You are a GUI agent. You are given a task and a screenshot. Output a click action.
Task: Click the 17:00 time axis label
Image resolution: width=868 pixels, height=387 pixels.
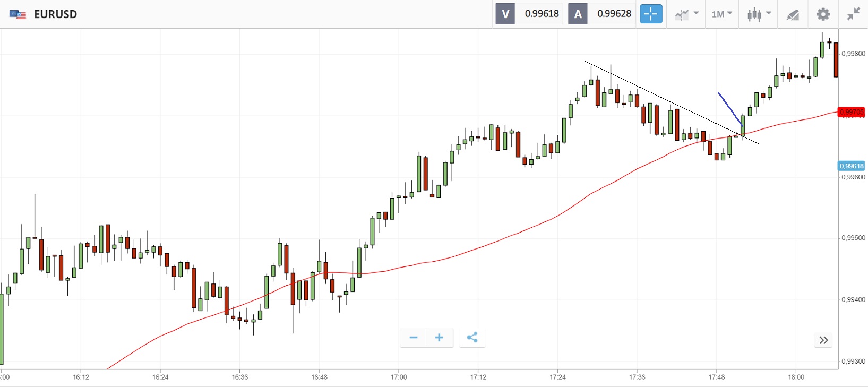pos(399,377)
